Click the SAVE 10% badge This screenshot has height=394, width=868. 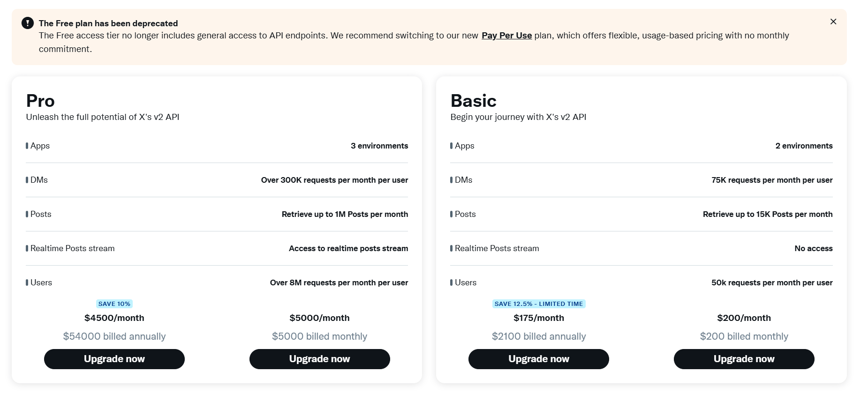(114, 304)
